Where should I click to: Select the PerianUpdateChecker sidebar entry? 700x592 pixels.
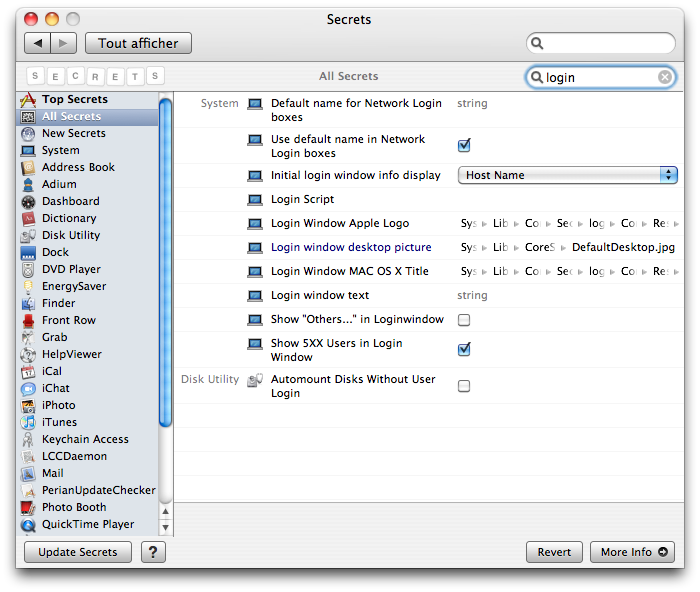pos(88,491)
